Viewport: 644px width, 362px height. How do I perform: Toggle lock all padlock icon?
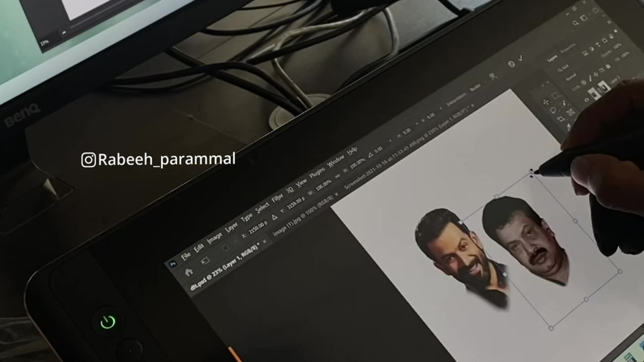[x=608, y=66]
